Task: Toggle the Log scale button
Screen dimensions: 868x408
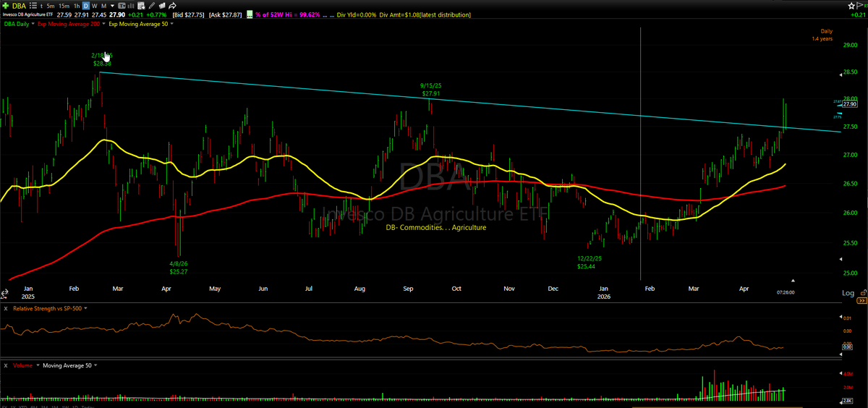Action: pyautogui.click(x=848, y=293)
